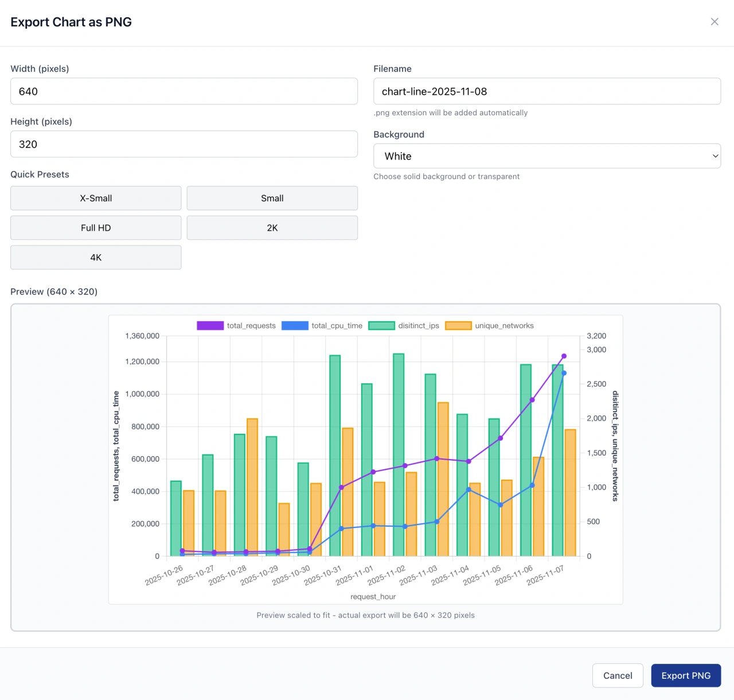Viewport: 734px width, 700px height.
Task: Click the Cancel button
Action: point(618,675)
